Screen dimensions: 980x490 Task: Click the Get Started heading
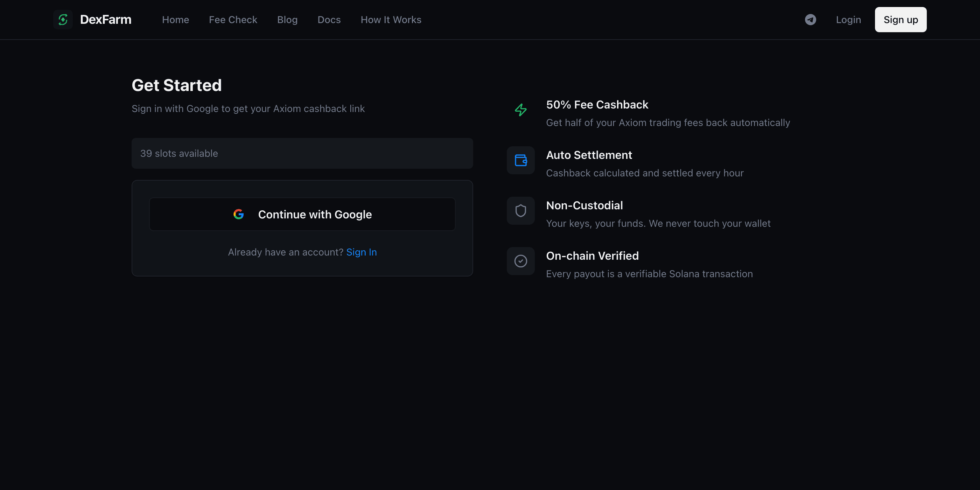click(x=176, y=85)
